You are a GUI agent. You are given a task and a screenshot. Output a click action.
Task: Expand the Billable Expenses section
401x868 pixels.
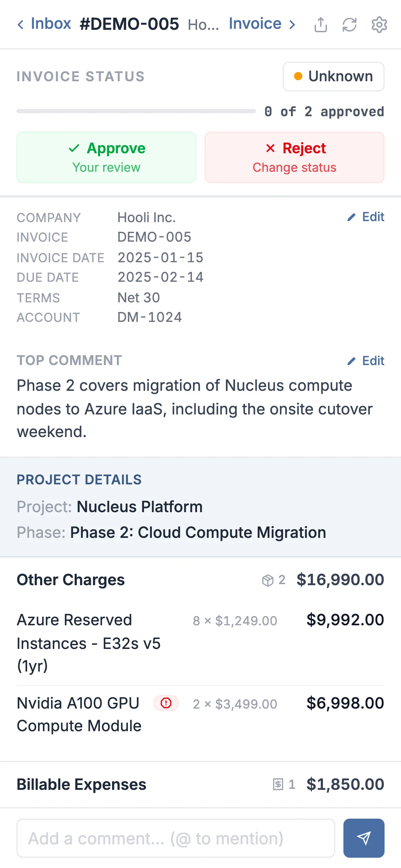200,784
